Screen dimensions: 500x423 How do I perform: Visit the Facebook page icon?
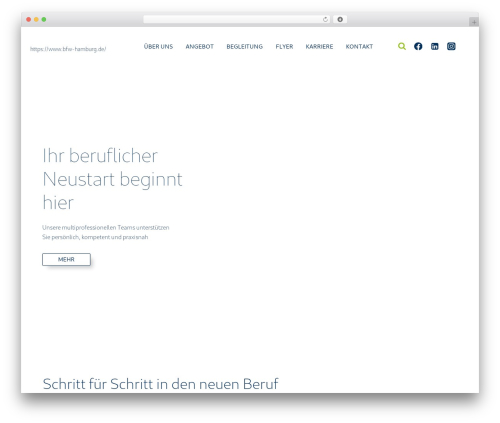(x=418, y=46)
